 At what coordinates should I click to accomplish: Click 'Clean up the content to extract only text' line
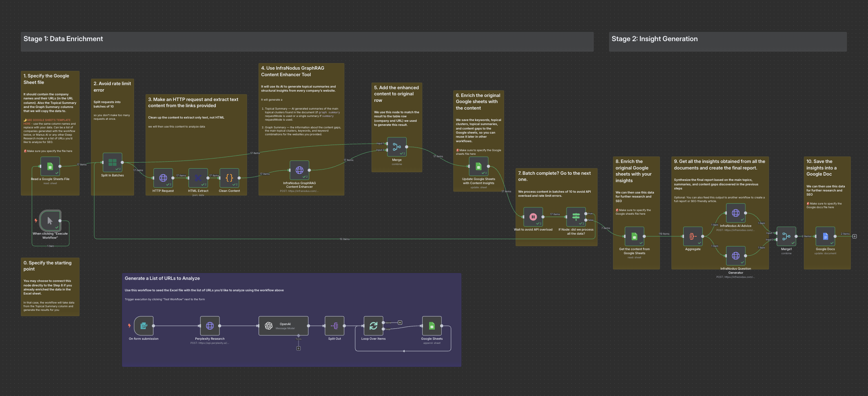pos(186,117)
